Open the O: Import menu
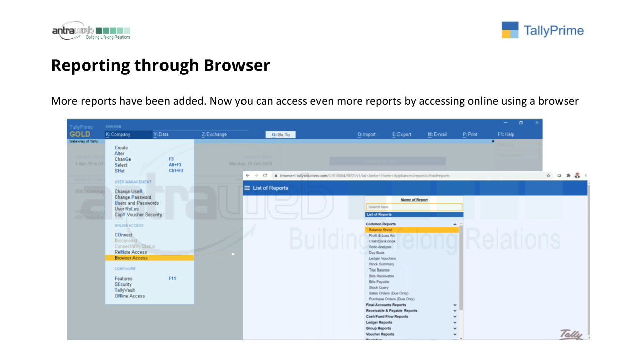This screenshot has height=362, width=644. (x=367, y=134)
